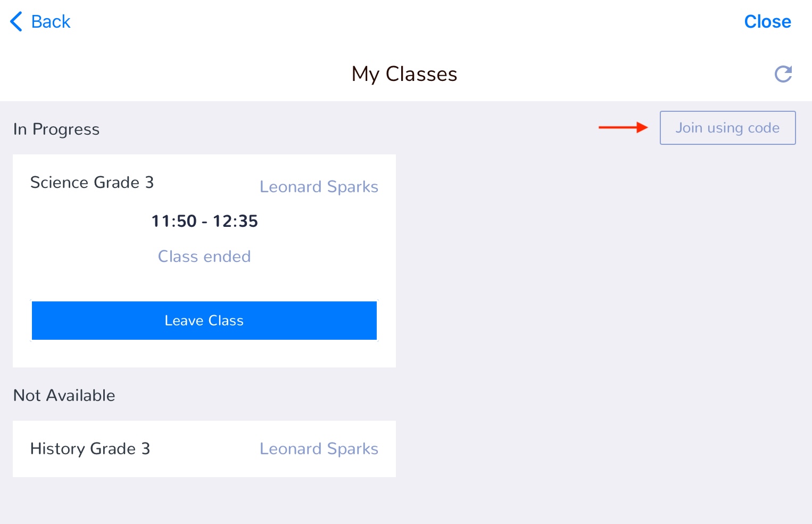Go back using the Back label

[x=51, y=22]
